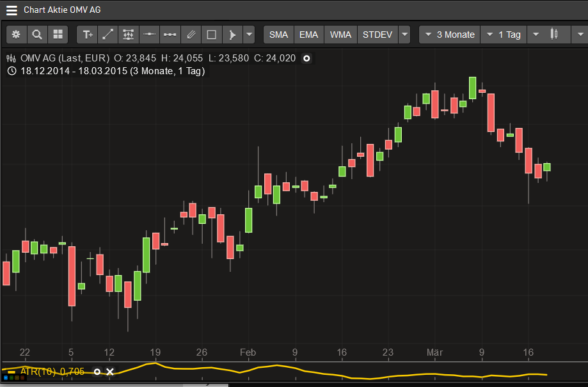Add the EMA indicator
This screenshot has height=387, width=588.
pos(308,35)
